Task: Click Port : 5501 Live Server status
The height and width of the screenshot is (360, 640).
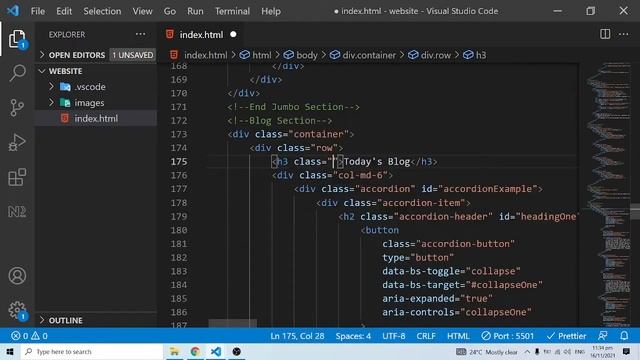Action: [507, 336]
